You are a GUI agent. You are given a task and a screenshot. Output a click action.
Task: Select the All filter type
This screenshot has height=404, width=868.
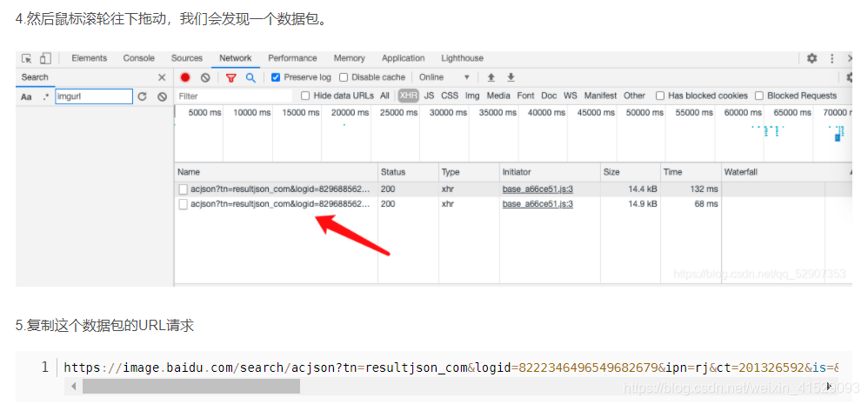click(384, 96)
